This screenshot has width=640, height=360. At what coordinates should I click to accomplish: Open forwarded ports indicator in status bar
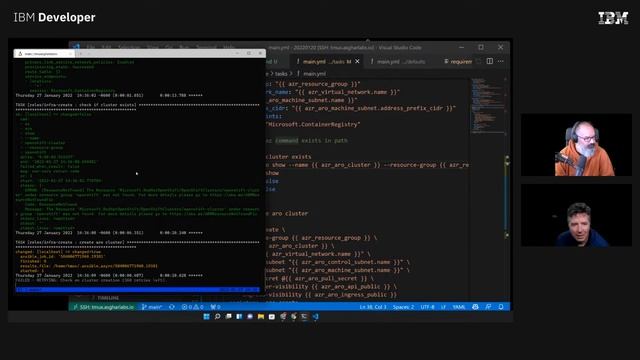tap(216, 307)
